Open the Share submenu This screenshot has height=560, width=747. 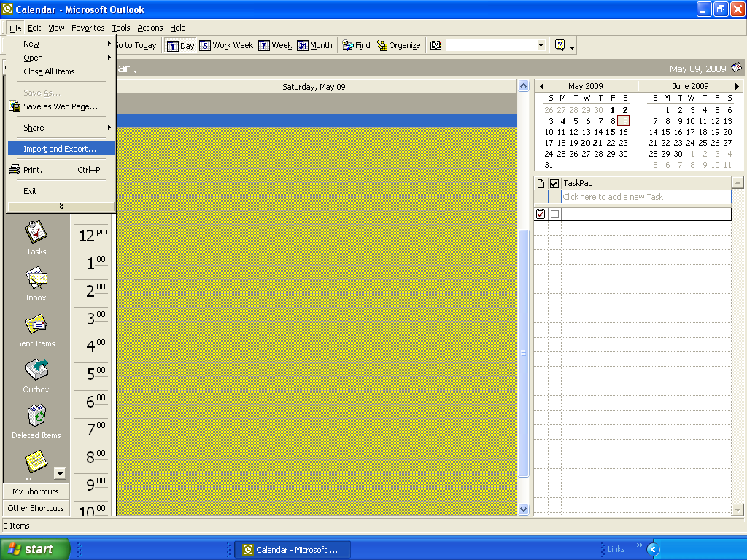[61, 128]
